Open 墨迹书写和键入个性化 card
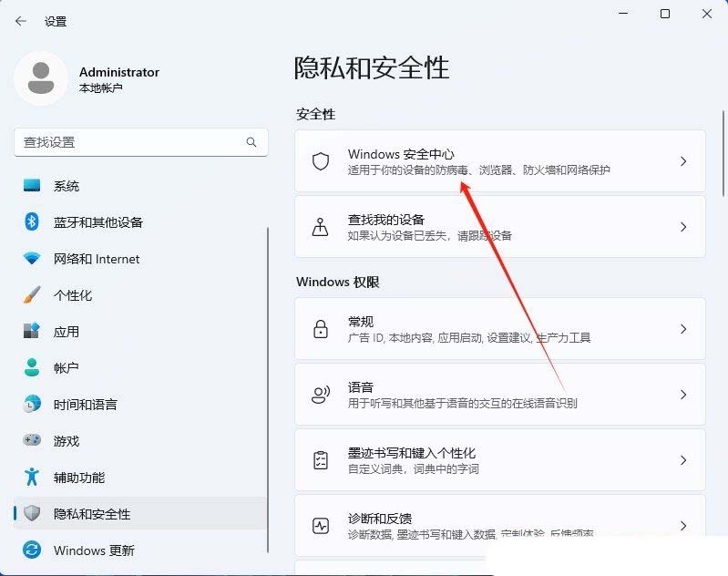 coord(500,460)
